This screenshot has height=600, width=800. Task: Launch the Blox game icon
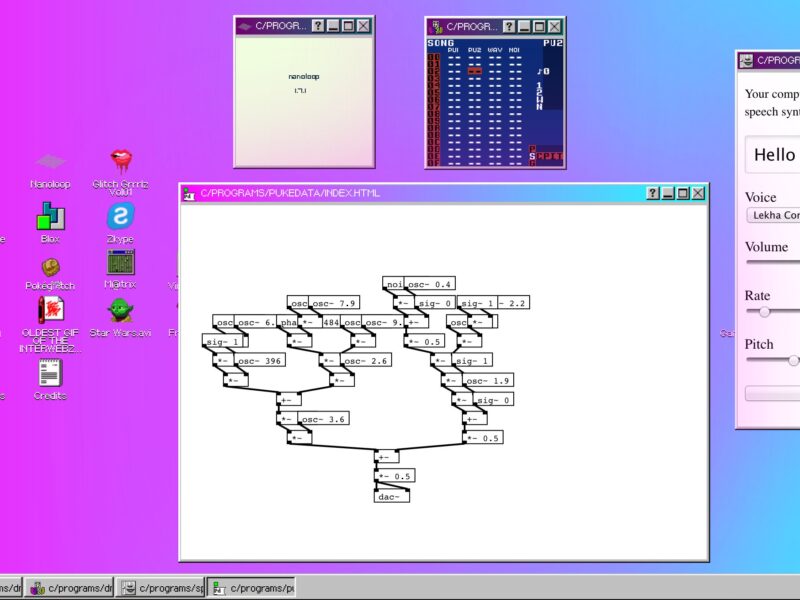pos(50,216)
